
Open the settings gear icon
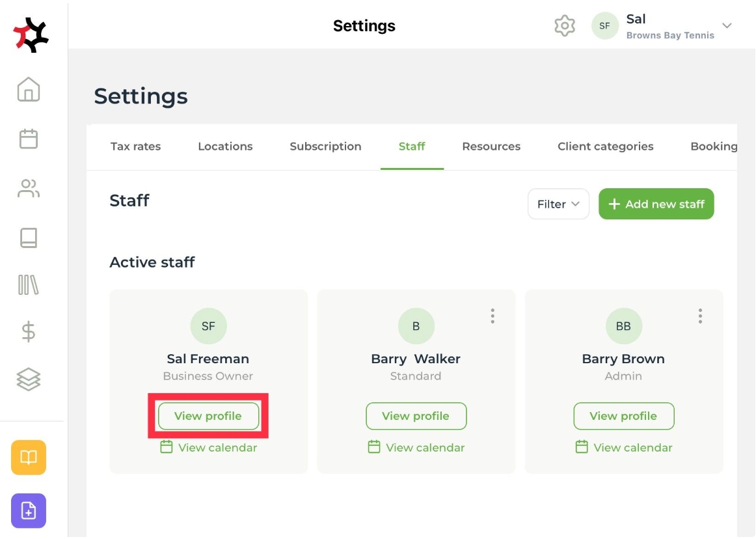pyautogui.click(x=565, y=26)
